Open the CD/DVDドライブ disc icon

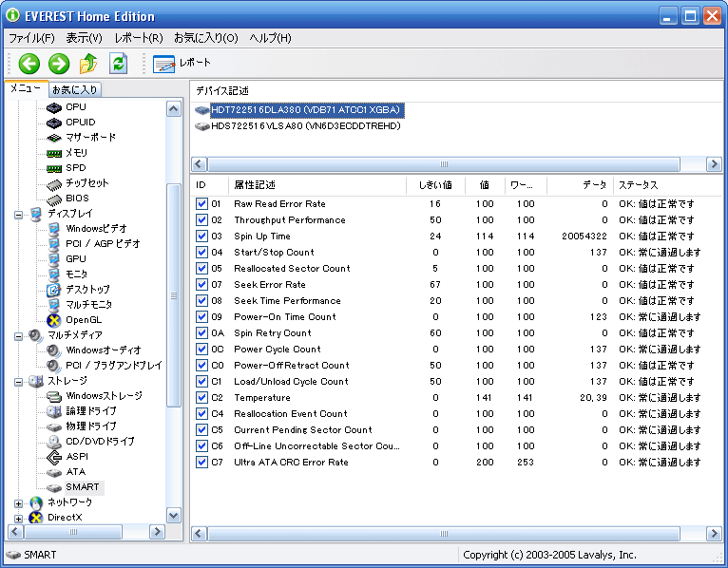point(54,442)
